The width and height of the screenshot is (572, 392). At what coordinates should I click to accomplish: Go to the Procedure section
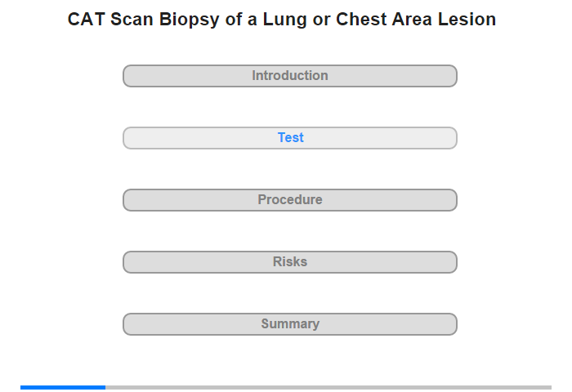[289, 200]
